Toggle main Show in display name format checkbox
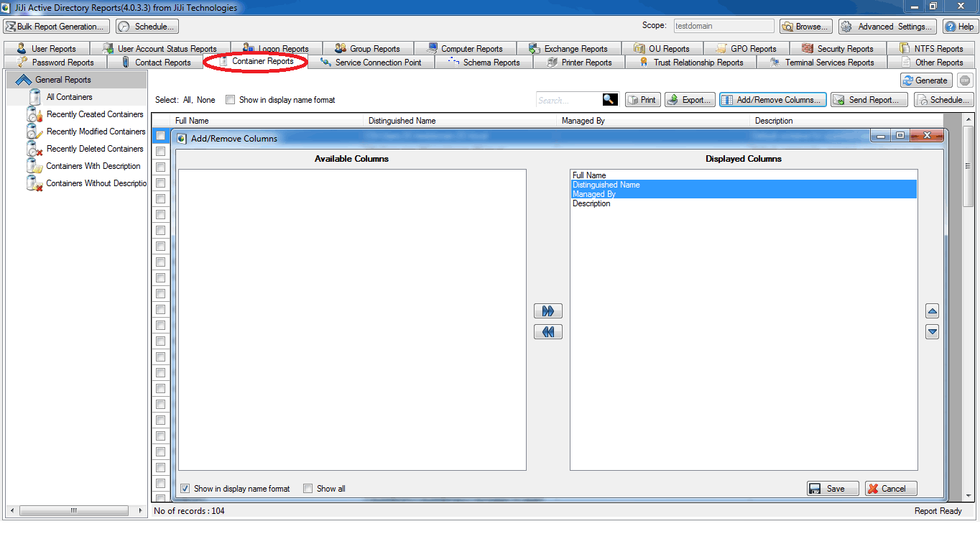This screenshot has height=552, width=980. tap(231, 100)
